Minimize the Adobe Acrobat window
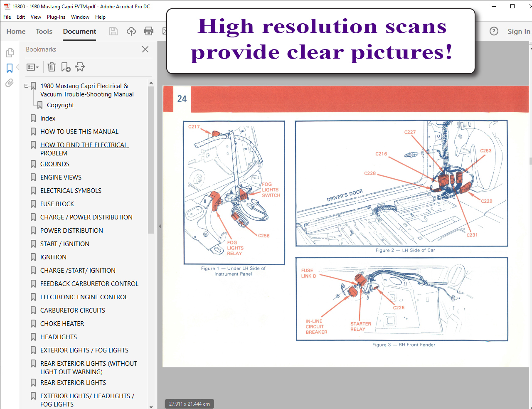Image resolution: width=532 pixels, height=409 pixels. [494, 6]
